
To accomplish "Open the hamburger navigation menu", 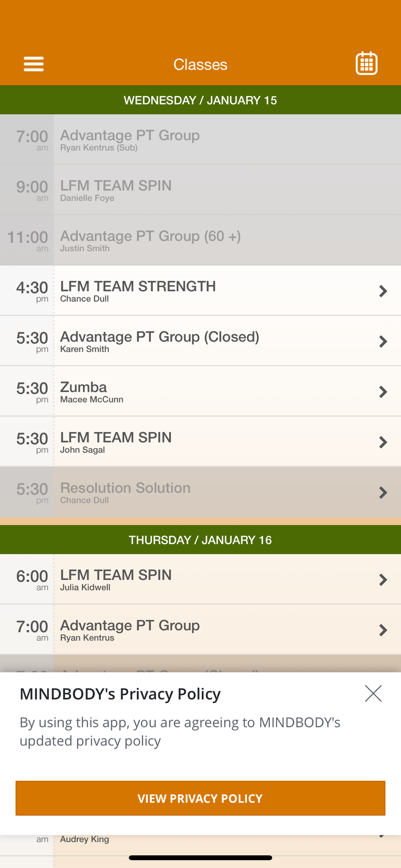I will tap(33, 64).
